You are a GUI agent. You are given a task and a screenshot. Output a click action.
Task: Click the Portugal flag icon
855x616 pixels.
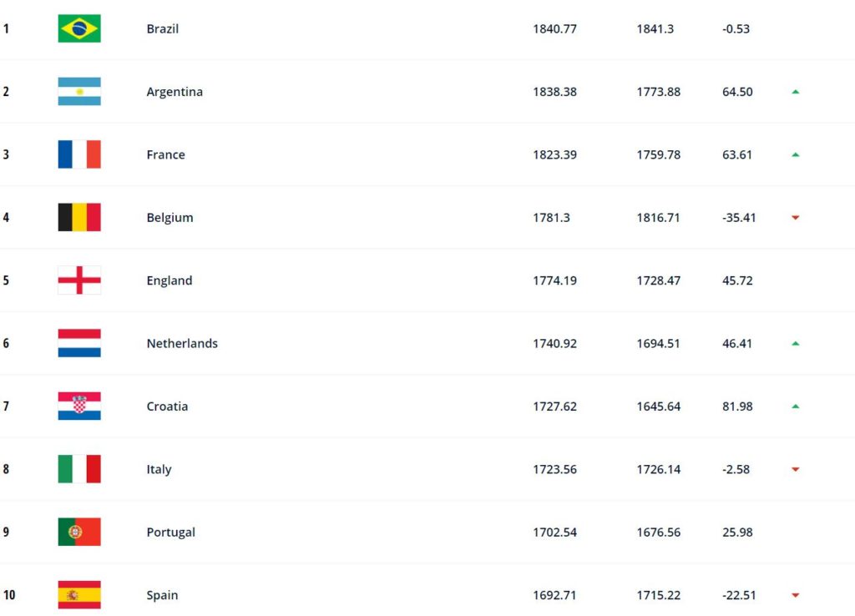coord(79,533)
